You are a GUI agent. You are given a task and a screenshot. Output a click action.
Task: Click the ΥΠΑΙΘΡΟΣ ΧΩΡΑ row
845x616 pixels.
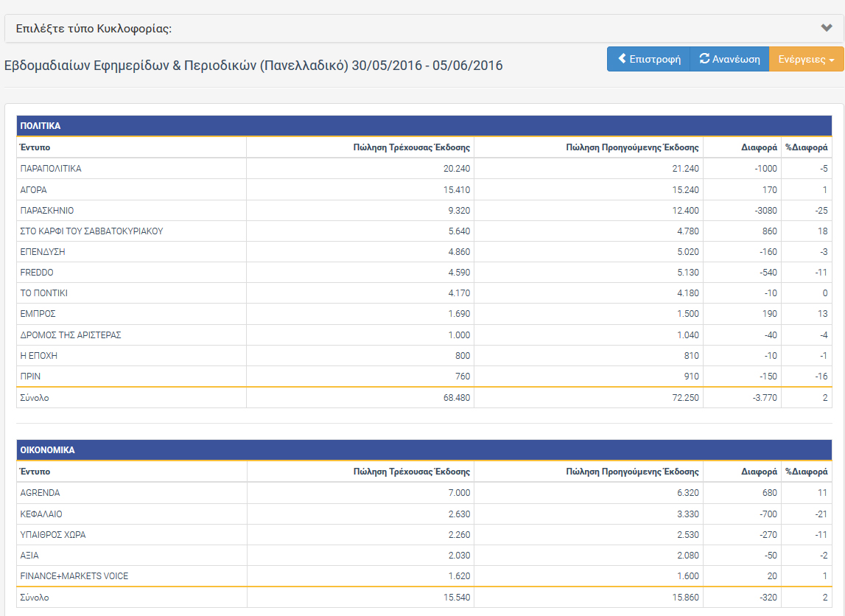(53, 535)
